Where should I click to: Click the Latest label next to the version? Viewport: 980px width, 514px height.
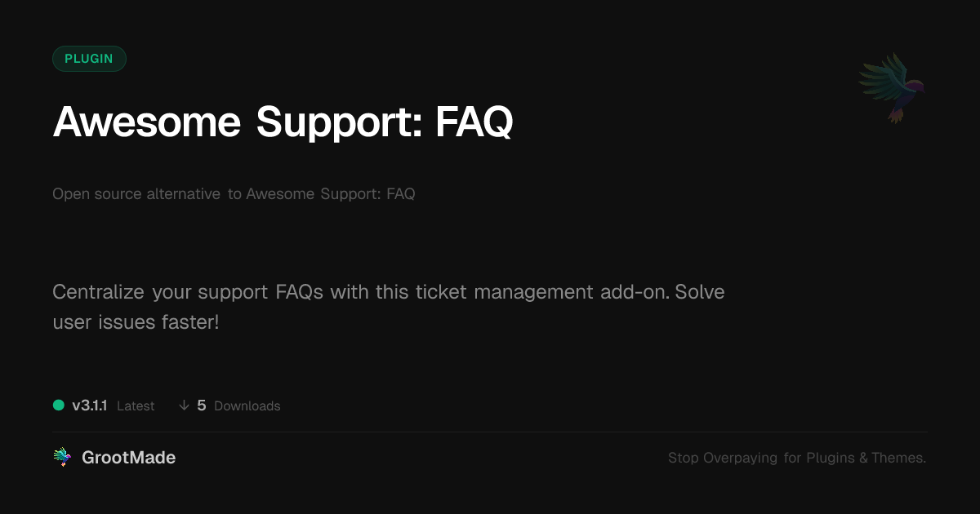(x=136, y=406)
